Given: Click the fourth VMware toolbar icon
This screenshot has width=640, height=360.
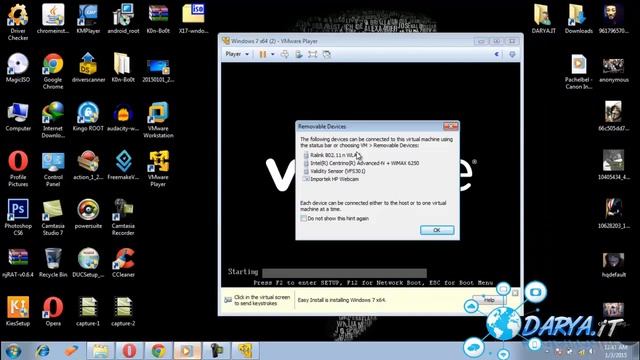Looking at the screenshot, I should [x=299, y=54].
